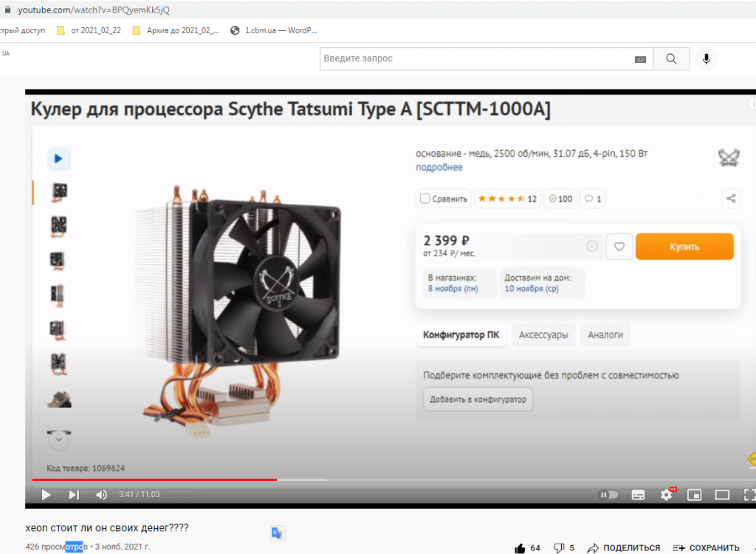Open video settings gear icon

pyautogui.click(x=667, y=495)
